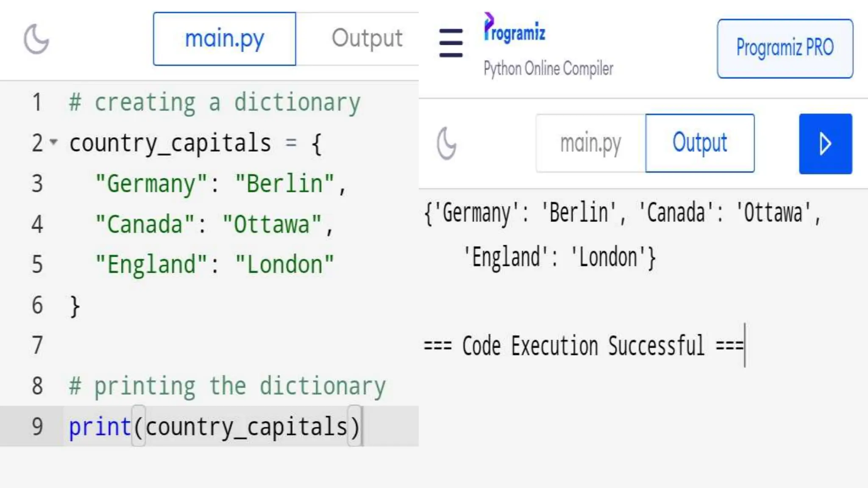Open the hamburger menu
This screenshot has height=488, width=868.
(x=451, y=43)
